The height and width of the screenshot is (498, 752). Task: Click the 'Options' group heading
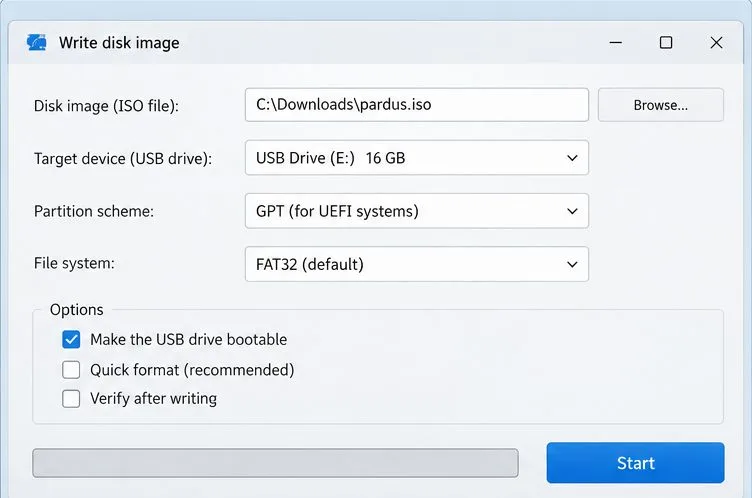[77, 310]
